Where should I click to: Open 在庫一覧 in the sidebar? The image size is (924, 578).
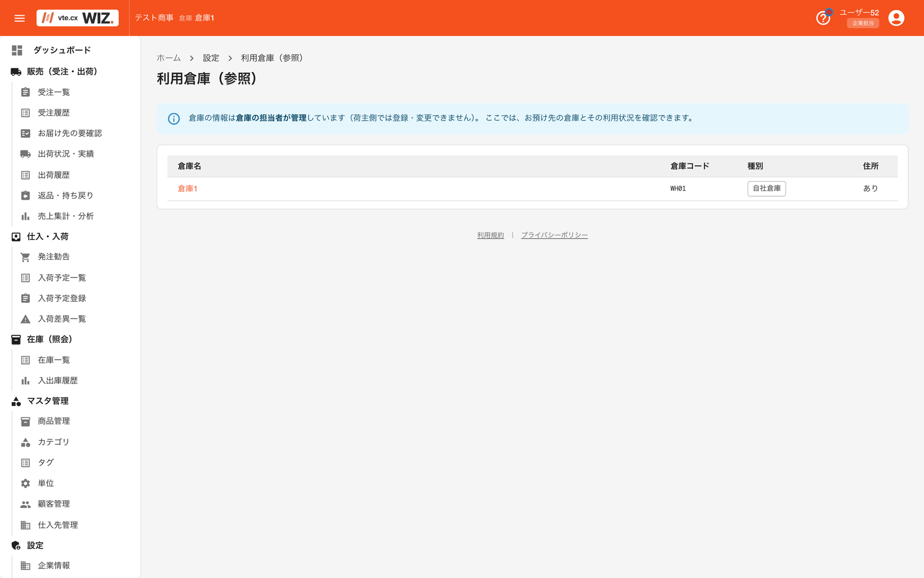tap(54, 360)
